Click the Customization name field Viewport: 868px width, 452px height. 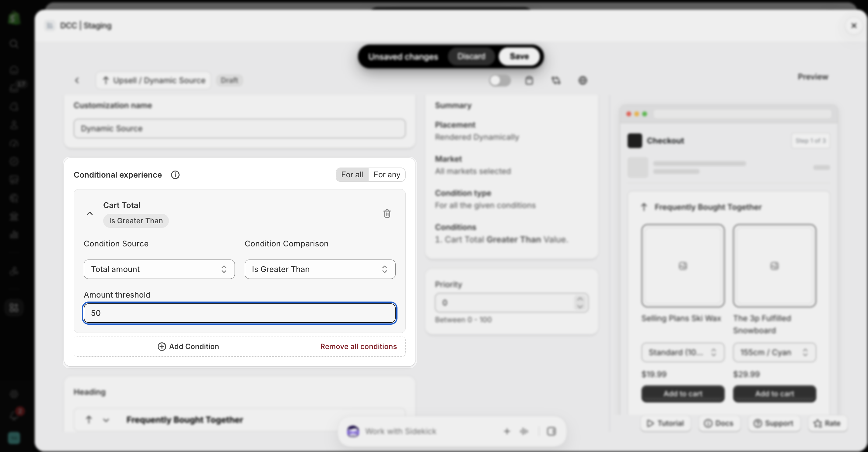pyautogui.click(x=240, y=129)
